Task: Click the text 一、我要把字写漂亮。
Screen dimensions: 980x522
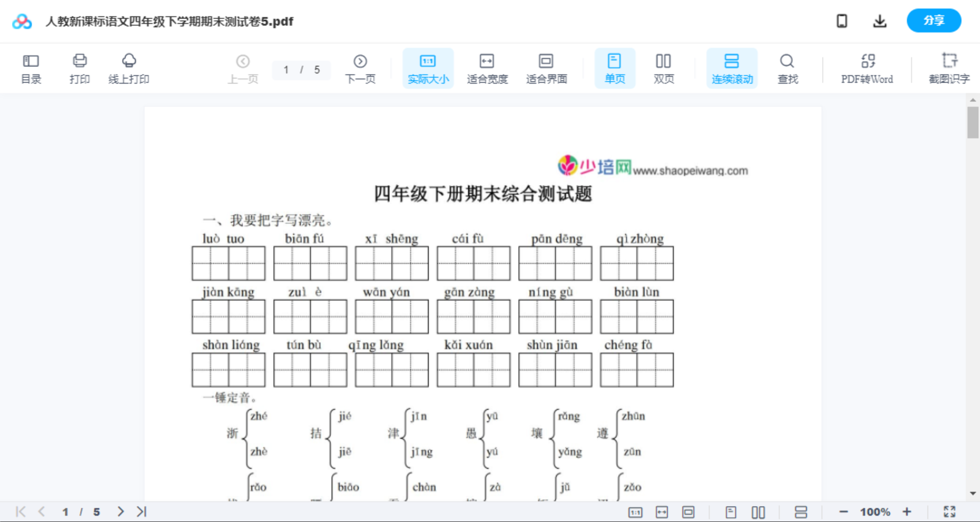Action: (270, 220)
